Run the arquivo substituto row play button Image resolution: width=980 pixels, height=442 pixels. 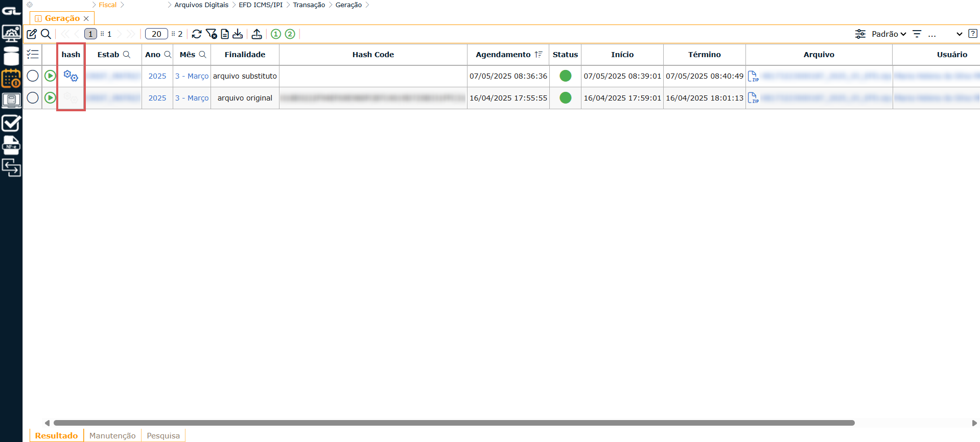[50, 76]
